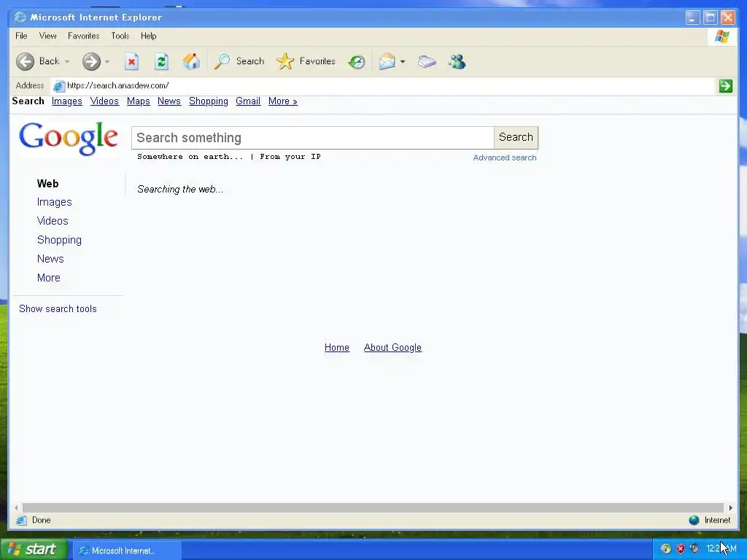Maximize the Internet Explorer window
The width and height of the screenshot is (747, 560).
711,18
